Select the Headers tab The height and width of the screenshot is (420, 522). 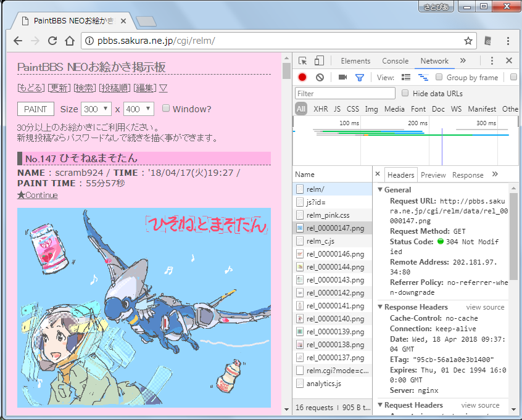point(400,175)
